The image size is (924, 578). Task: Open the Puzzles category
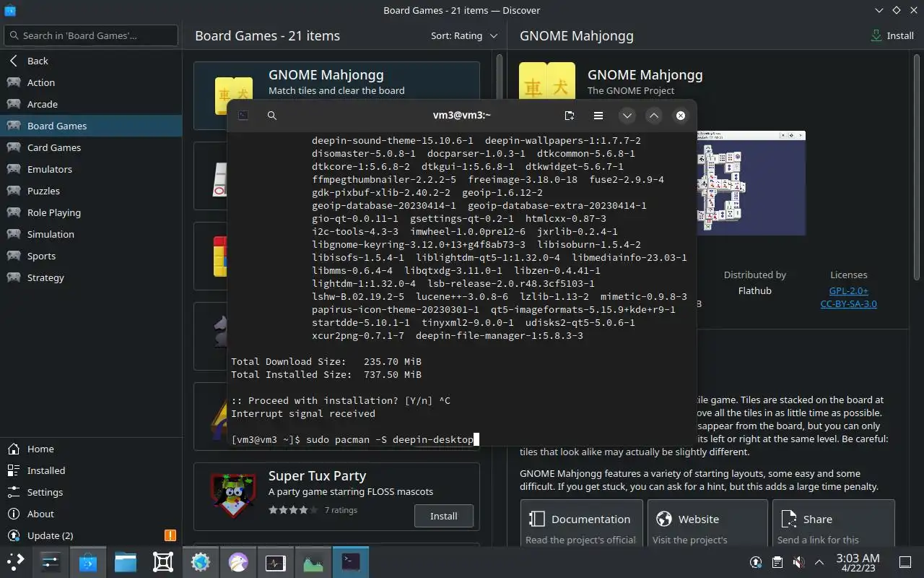91,191
